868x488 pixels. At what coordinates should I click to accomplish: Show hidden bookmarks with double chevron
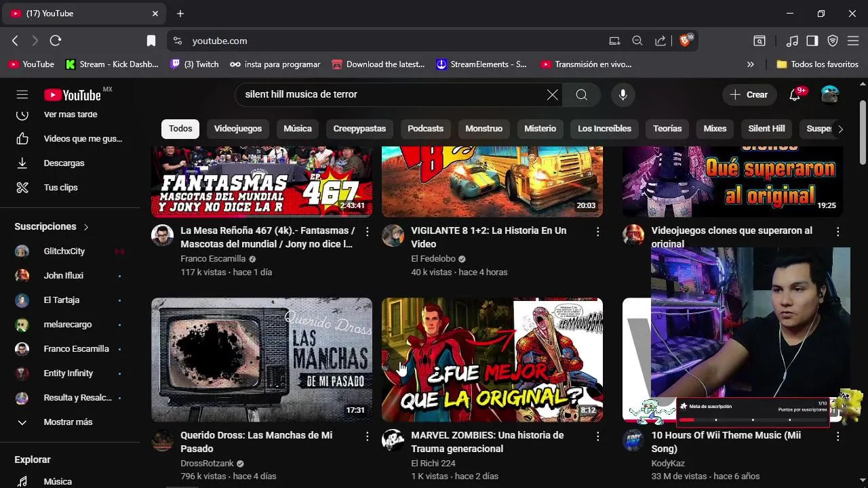750,64
